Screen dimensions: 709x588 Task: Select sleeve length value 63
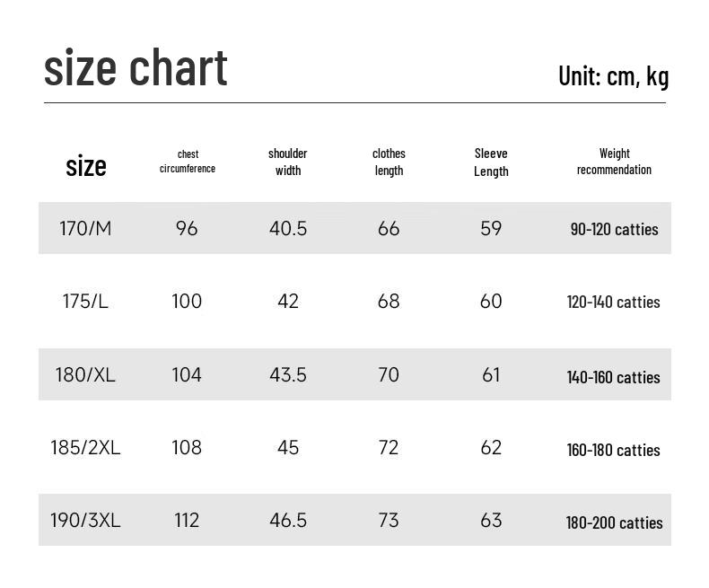coord(491,521)
